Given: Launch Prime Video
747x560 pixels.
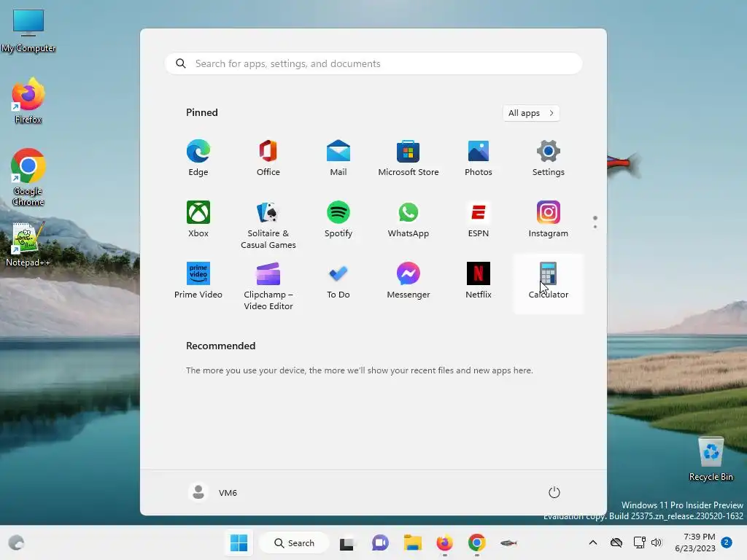Looking at the screenshot, I should coord(198,281).
